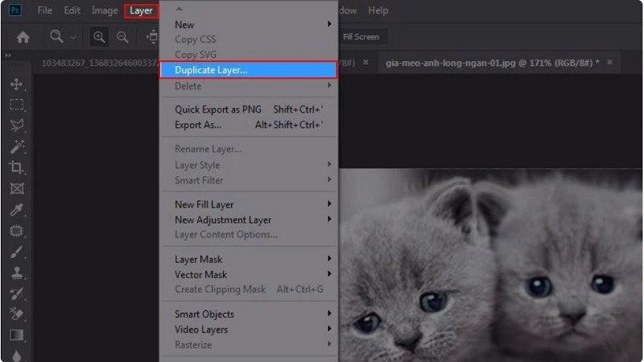Open the File menu
Viewport: 644px width, 362px height.
tap(45, 10)
